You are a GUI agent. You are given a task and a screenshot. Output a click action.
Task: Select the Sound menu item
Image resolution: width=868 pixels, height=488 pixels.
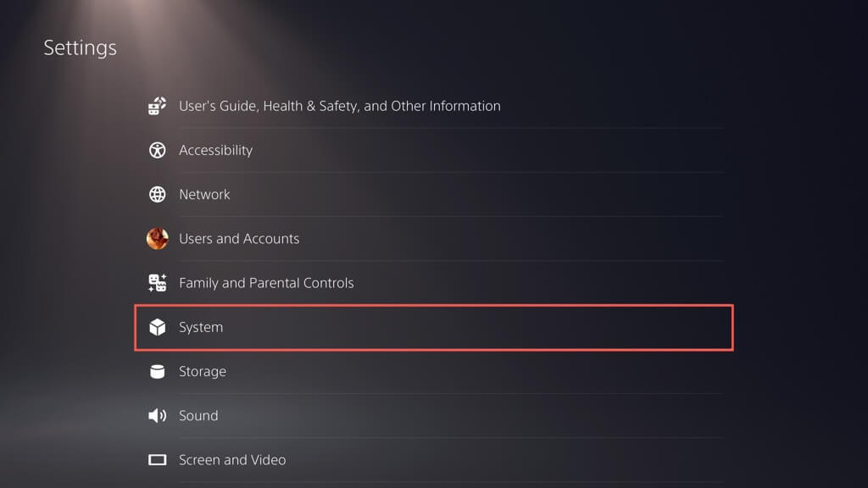click(x=198, y=415)
